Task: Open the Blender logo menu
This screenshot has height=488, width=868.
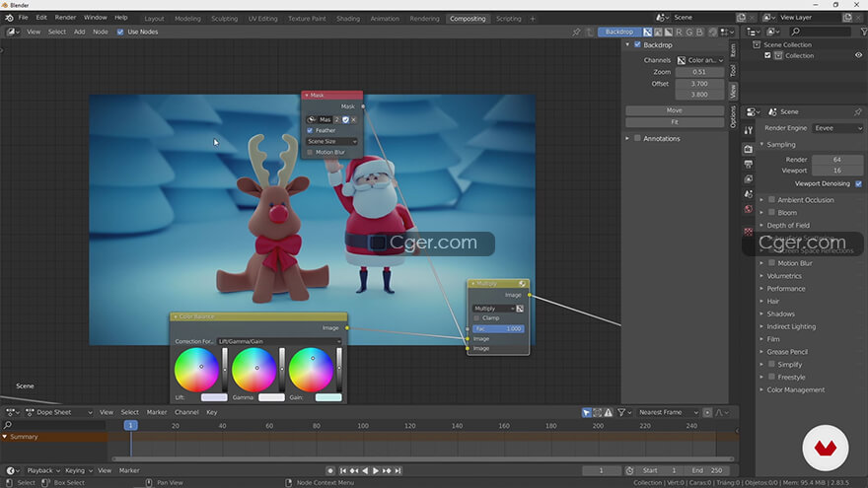Action: (x=10, y=18)
